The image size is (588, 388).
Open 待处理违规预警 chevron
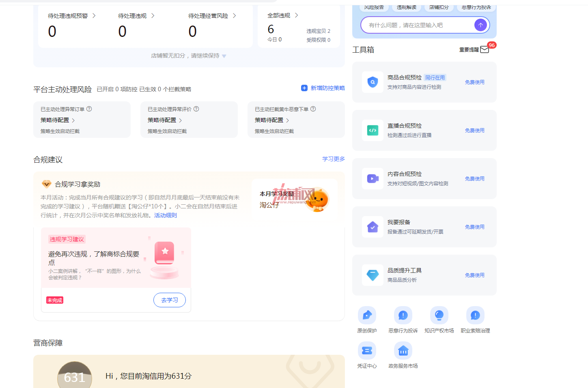click(94, 16)
